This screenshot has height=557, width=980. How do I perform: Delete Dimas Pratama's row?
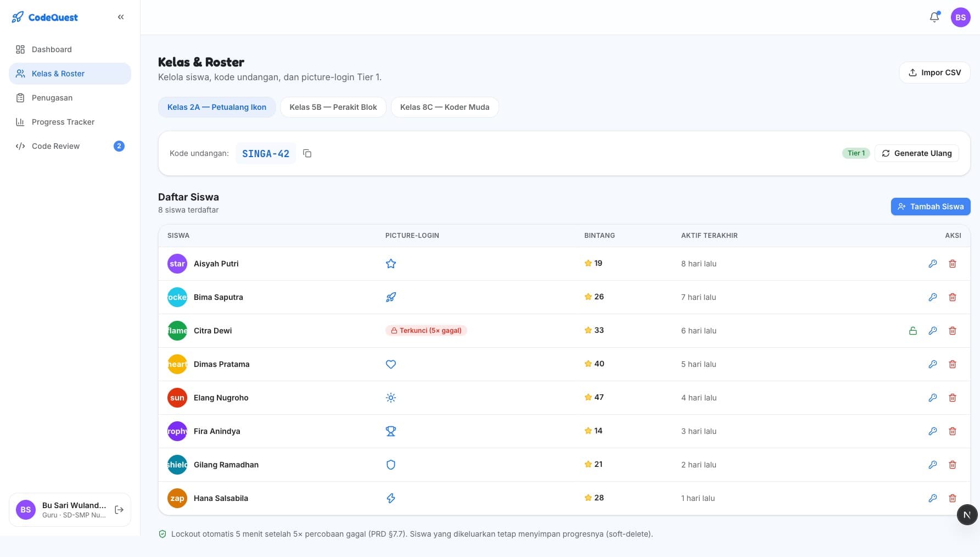(953, 364)
